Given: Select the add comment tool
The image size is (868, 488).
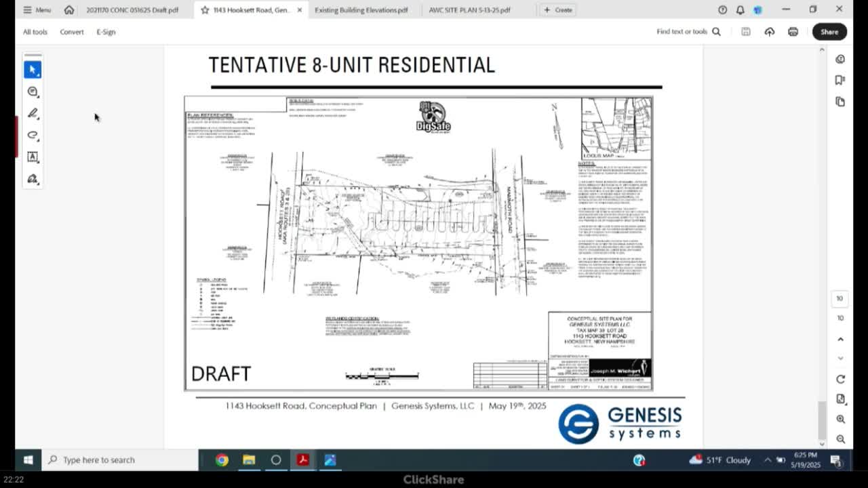Looking at the screenshot, I should tap(33, 91).
